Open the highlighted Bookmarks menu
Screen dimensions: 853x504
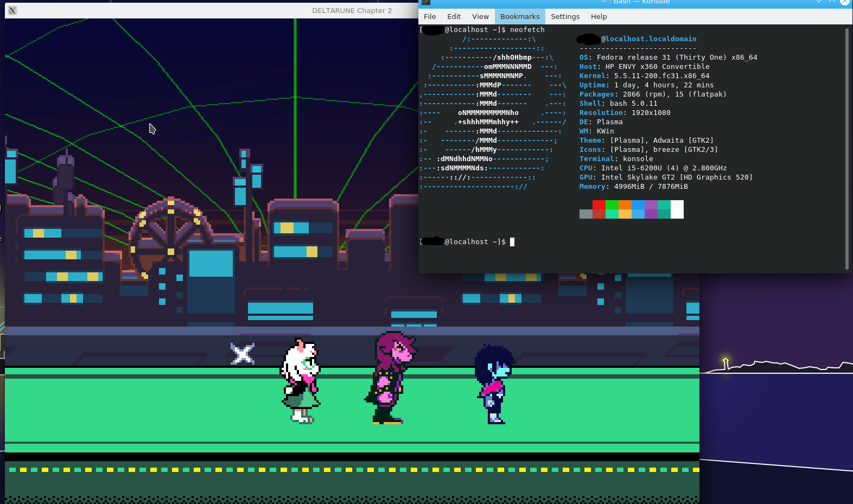click(x=520, y=16)
